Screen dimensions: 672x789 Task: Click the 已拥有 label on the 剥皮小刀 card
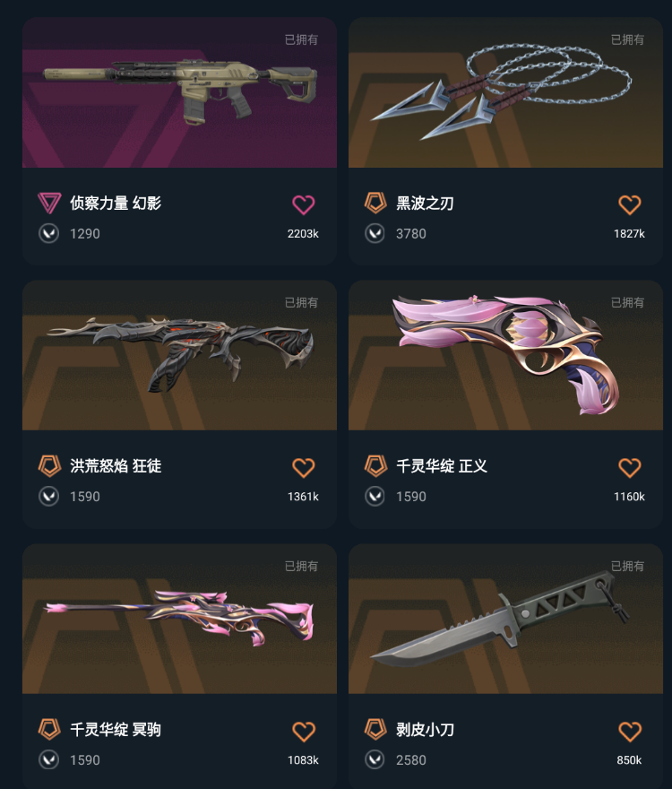click(x=627, y=566)
